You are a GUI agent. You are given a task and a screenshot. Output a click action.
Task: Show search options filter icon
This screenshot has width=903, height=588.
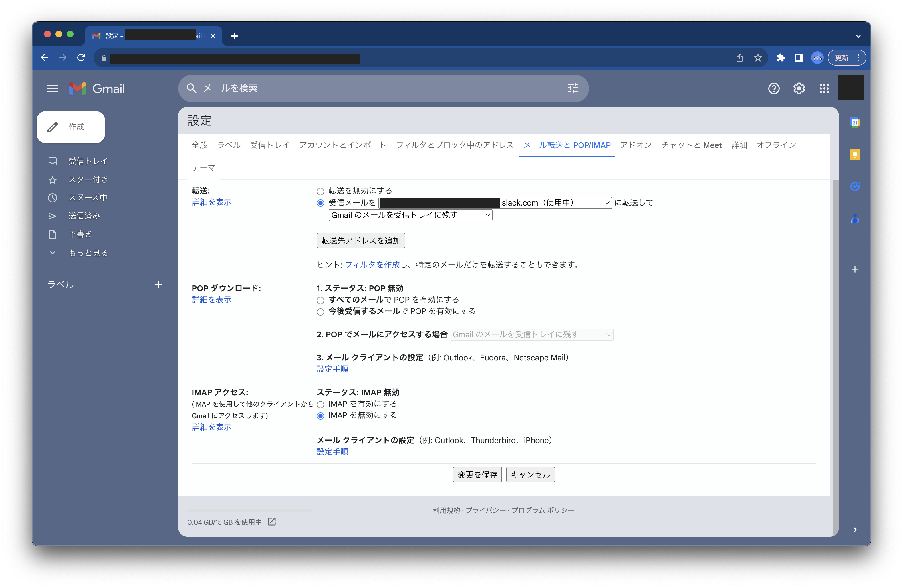coord(573,88)
